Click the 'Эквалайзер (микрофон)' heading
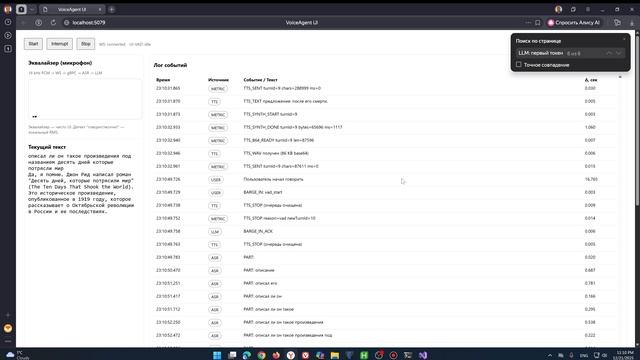This screenshot has width=640, height=360. click(60, 63)
